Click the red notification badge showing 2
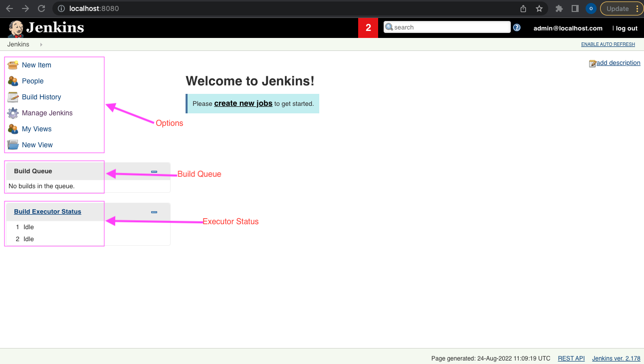Viewport: 644px width, 364px height. [368, 27]
